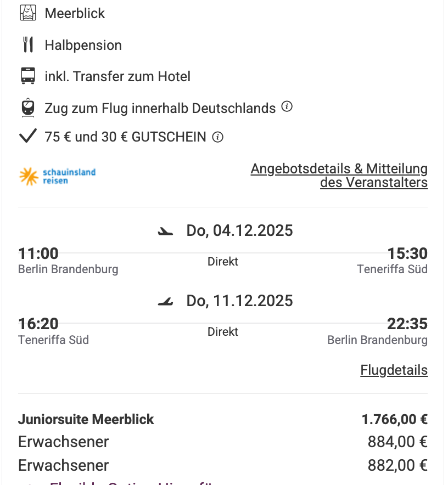Click the Juniorsuite Meerblick room label
The height and width of the screenshot is (485, 448).
coord(86,420)
